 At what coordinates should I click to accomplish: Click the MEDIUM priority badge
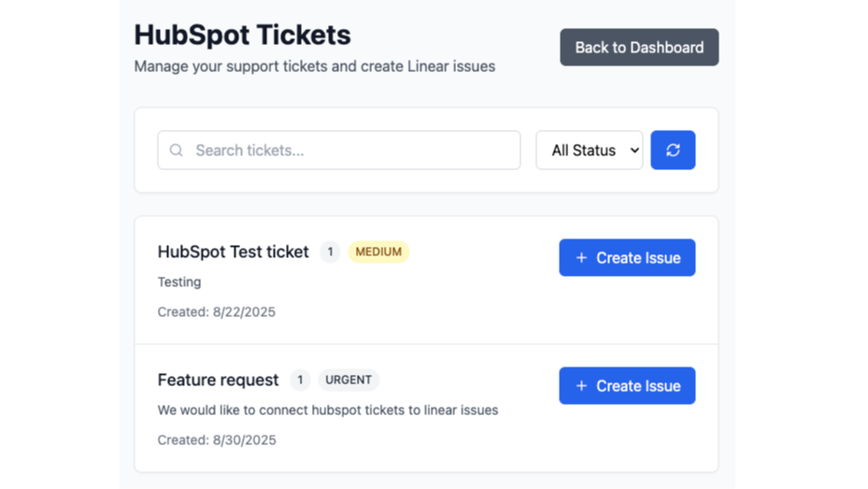pos(378,252)
